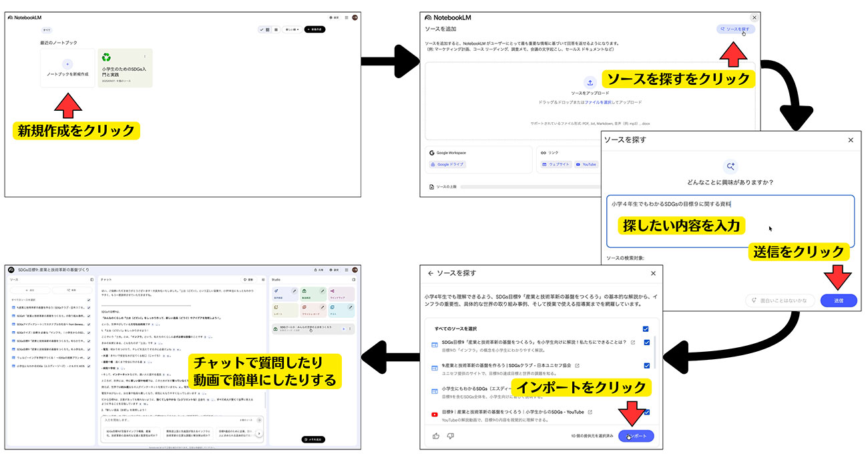
Task: Click the ソースをアップロード upload icon
Action: [590, 82]
